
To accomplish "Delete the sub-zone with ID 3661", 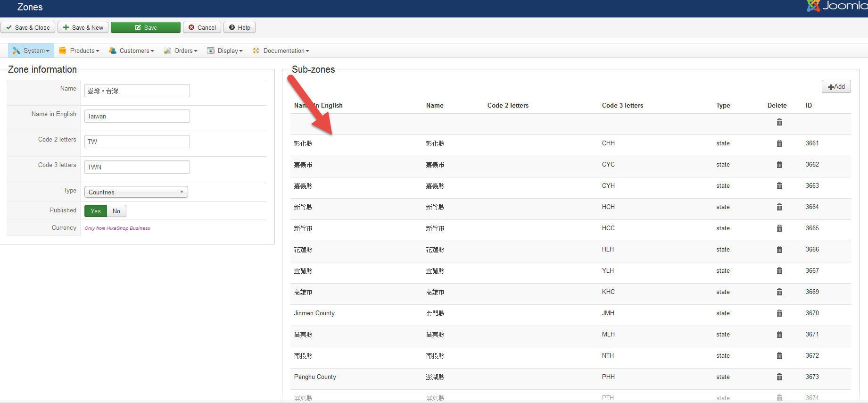I will pyautogui.click(x=779, y=143).
